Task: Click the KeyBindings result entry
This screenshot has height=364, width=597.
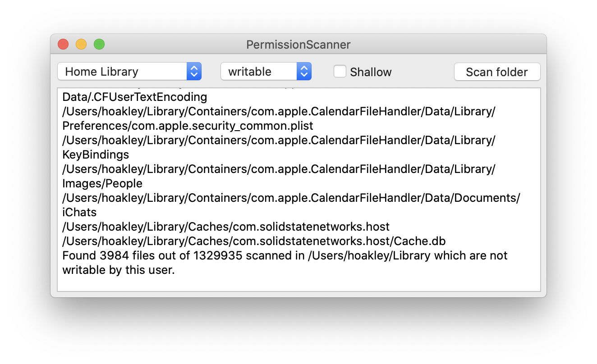Action: click(96, 155)
